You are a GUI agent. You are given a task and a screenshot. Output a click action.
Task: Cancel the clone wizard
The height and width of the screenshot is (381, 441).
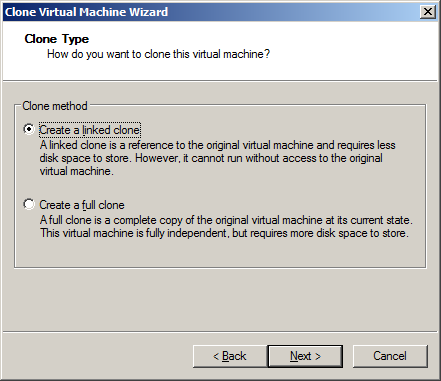coord(390,356)
